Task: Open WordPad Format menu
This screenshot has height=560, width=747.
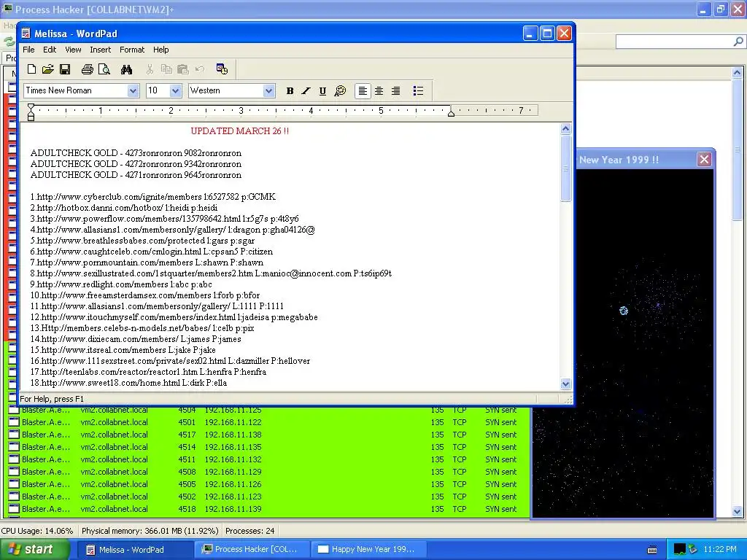Action: pyautogui.click(x=132, y=50)
